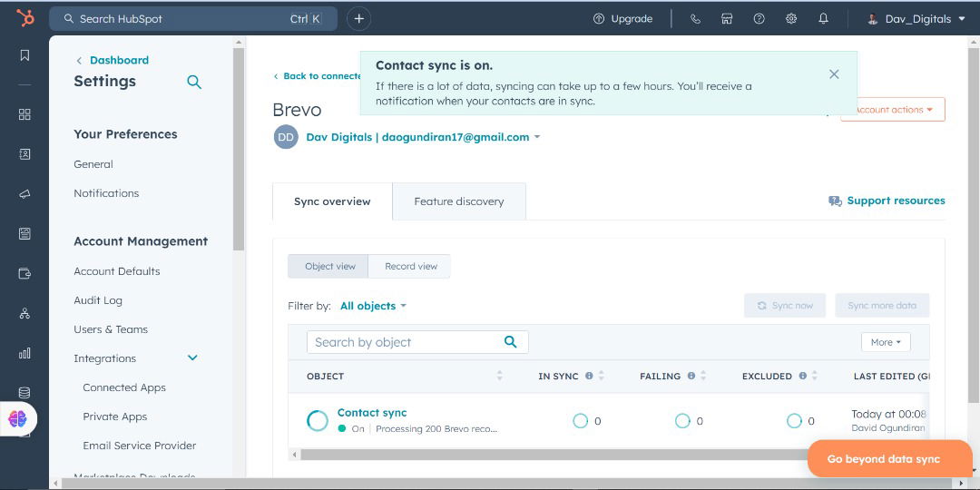Screen dimensions: 980x490
Task: Sort by the Object column
Action: [499, 376]
